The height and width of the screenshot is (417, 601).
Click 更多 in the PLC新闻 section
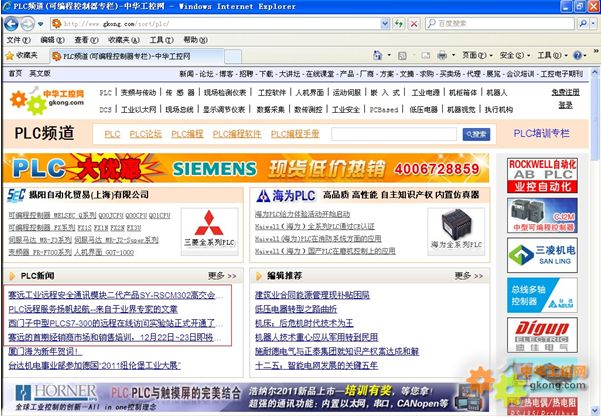222,276
